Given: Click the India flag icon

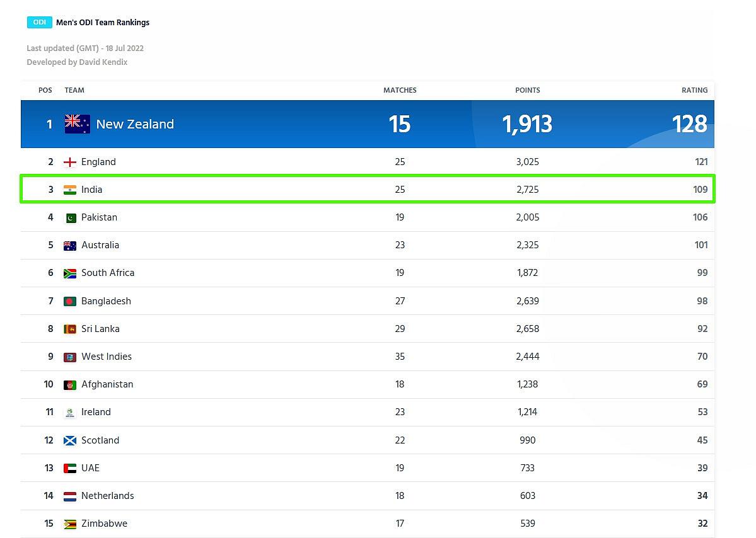Looking at the screenshot, I should [70, 190].
